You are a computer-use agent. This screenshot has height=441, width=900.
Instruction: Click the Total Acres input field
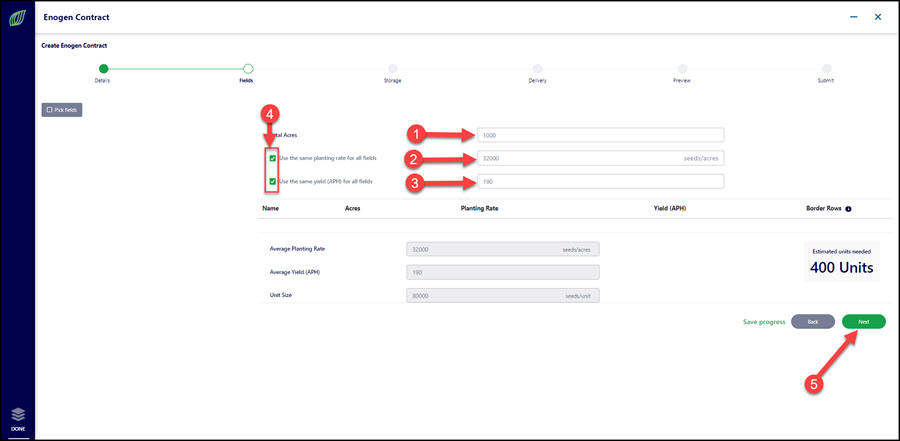(600, 135)
